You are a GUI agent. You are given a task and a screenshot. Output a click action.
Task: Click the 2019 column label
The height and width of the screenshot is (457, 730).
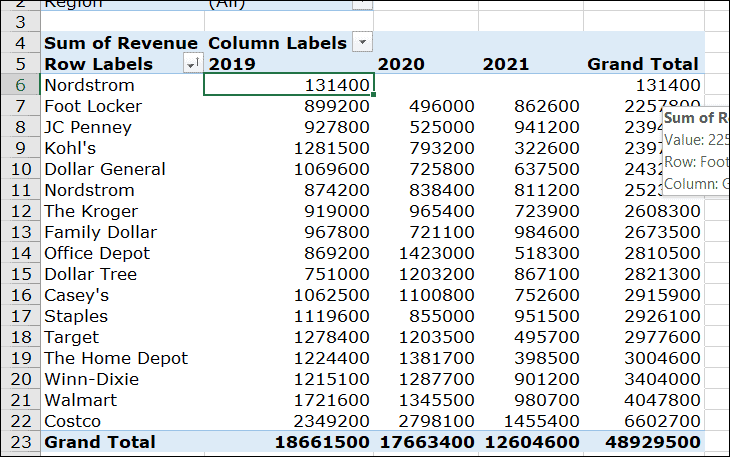(x=232, y=64)
